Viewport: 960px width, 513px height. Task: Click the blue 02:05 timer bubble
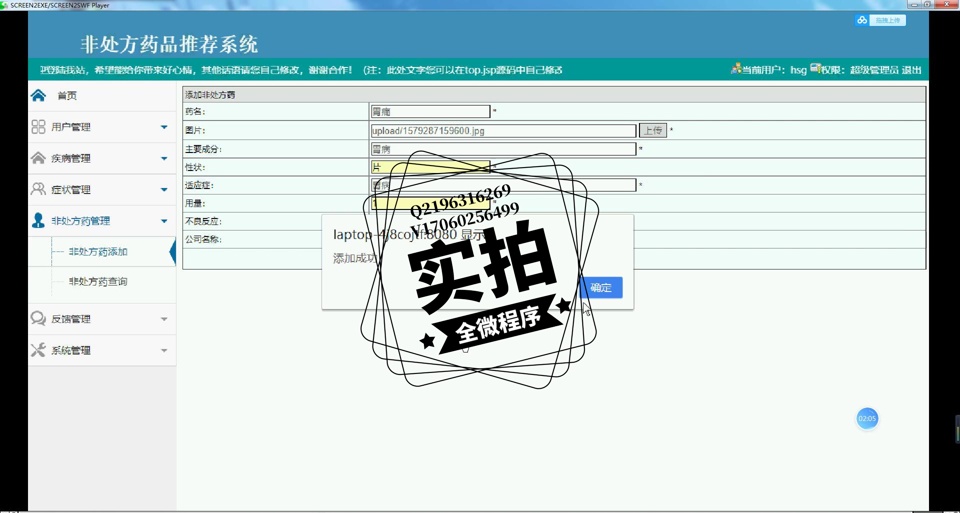(867, 418)
